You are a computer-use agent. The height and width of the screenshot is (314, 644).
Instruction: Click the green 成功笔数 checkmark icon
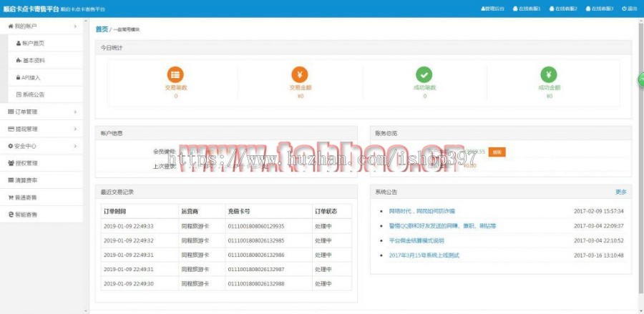(x=424, y=74)
